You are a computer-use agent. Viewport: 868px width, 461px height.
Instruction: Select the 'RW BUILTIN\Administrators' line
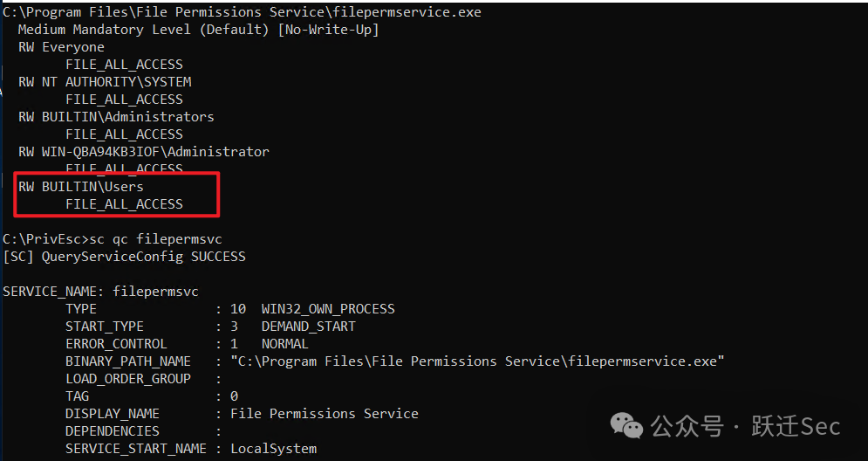click(x=116, y=117)
